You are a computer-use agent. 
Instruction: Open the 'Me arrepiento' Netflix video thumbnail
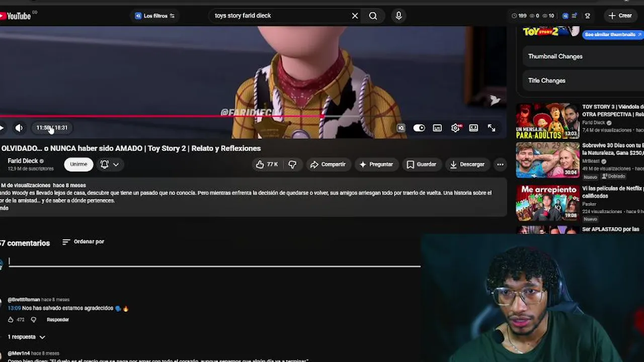pos(547,203)
